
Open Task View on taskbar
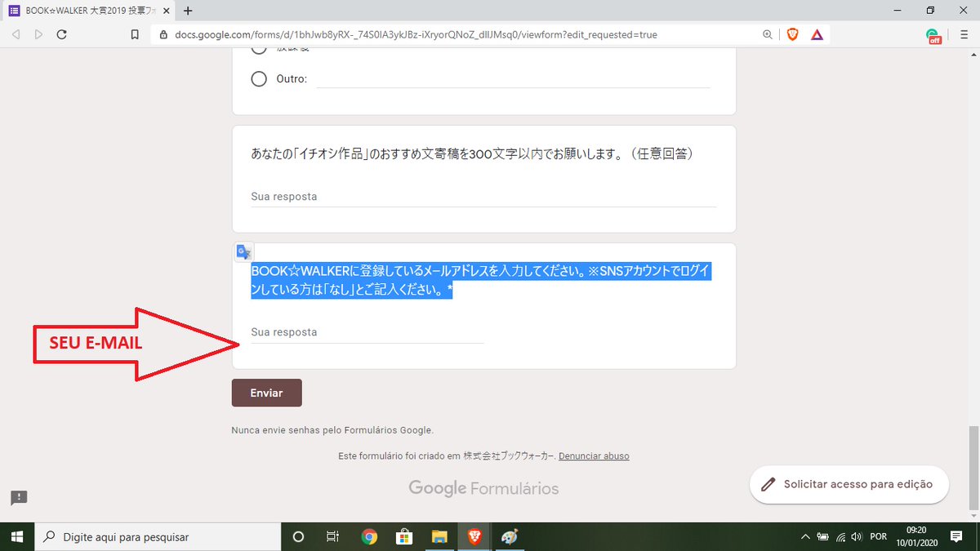(332, 536)
